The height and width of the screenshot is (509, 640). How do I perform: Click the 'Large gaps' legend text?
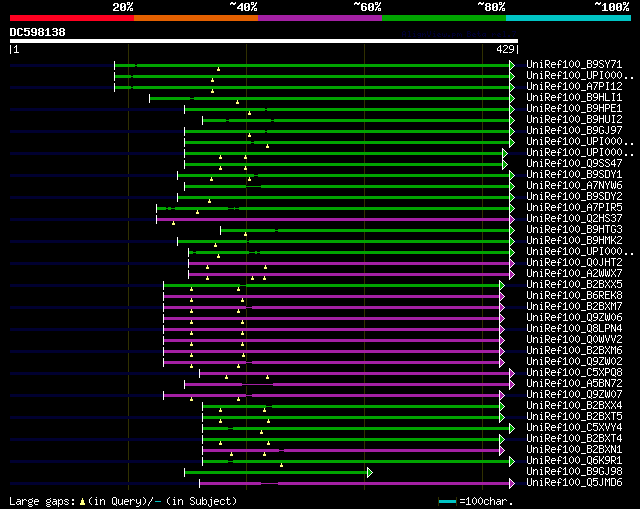[42, 502]
